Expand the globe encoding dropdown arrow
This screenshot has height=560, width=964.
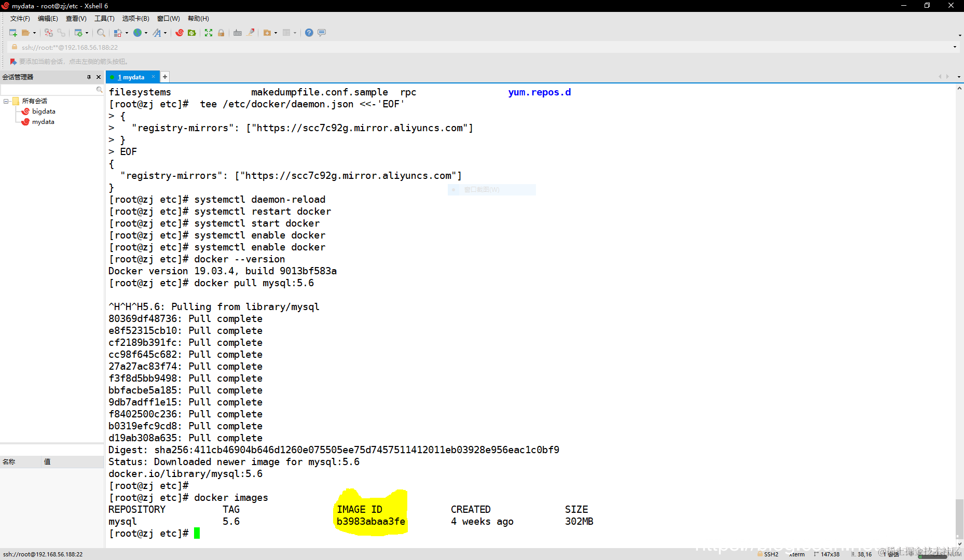146,33
